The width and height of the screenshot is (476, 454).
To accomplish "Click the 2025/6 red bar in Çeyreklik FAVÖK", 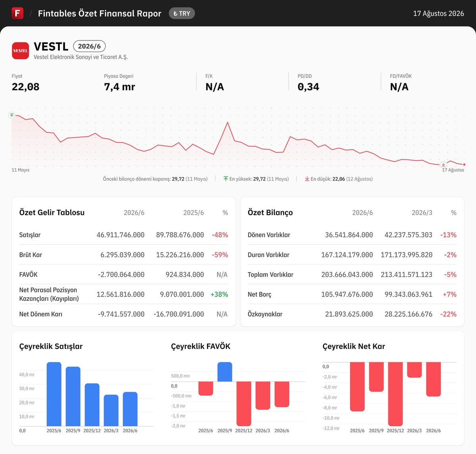I will pyautogui.click(x=206, y=389).
